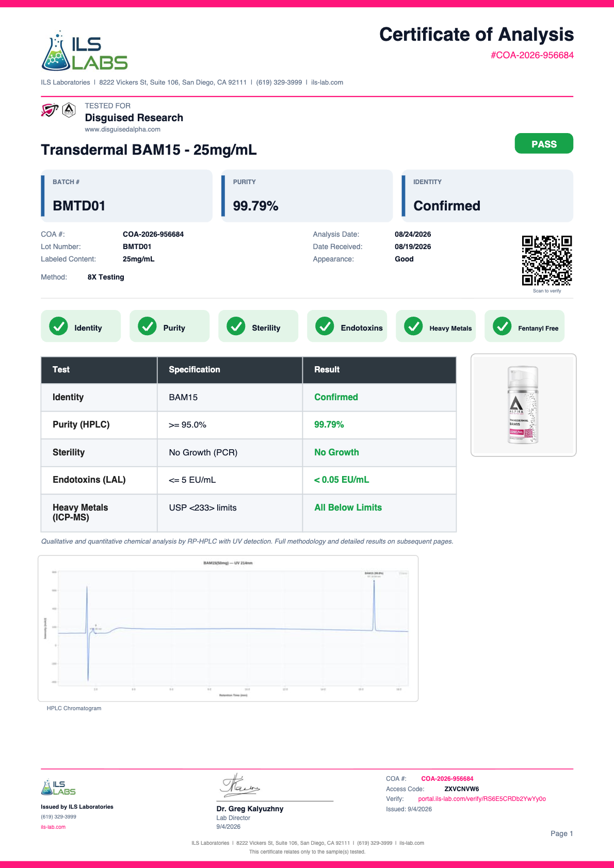Click the lab director signature image
The width and height of the screenshot is (614, 868).
240,785
